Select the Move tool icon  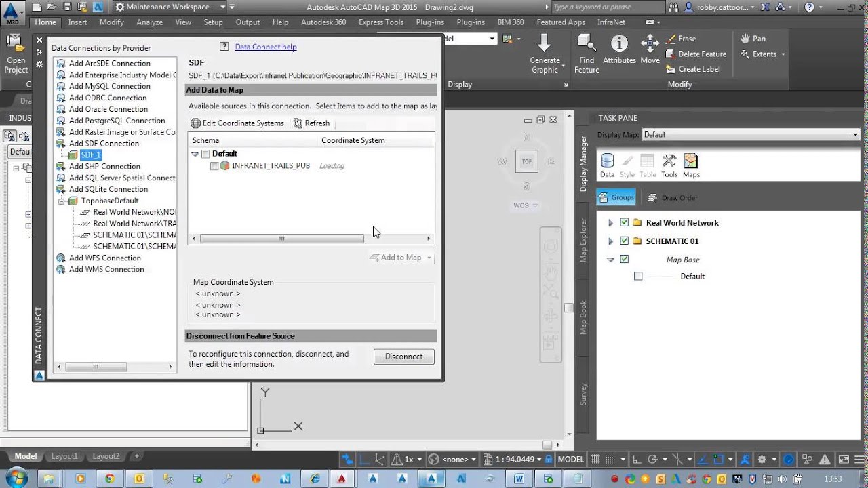coord(650,43)
